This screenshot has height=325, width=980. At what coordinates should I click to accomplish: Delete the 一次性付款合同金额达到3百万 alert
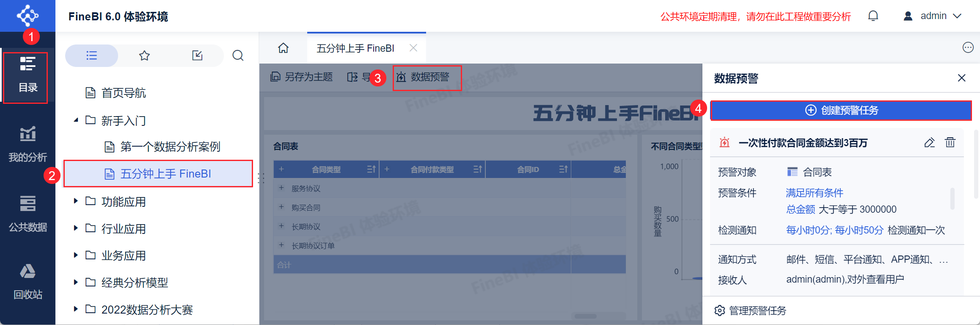click(950, 142)
